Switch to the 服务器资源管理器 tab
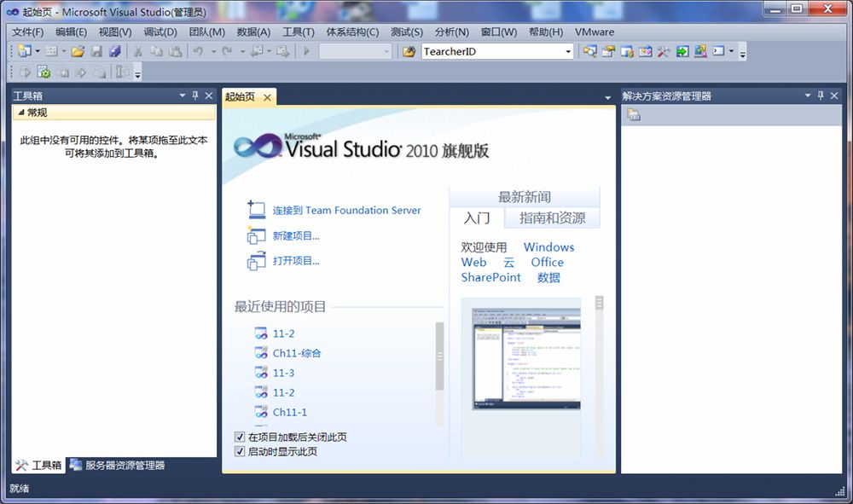 [118, 465]
